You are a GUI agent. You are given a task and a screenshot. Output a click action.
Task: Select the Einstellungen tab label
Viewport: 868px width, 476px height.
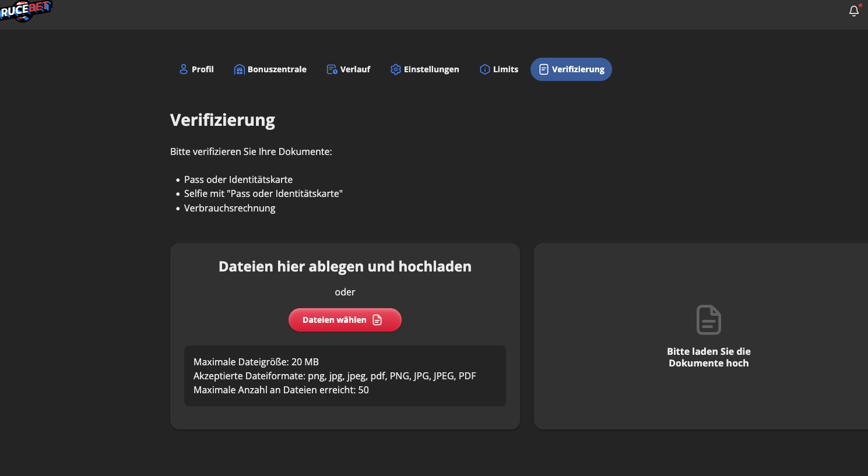pos(431,69)
